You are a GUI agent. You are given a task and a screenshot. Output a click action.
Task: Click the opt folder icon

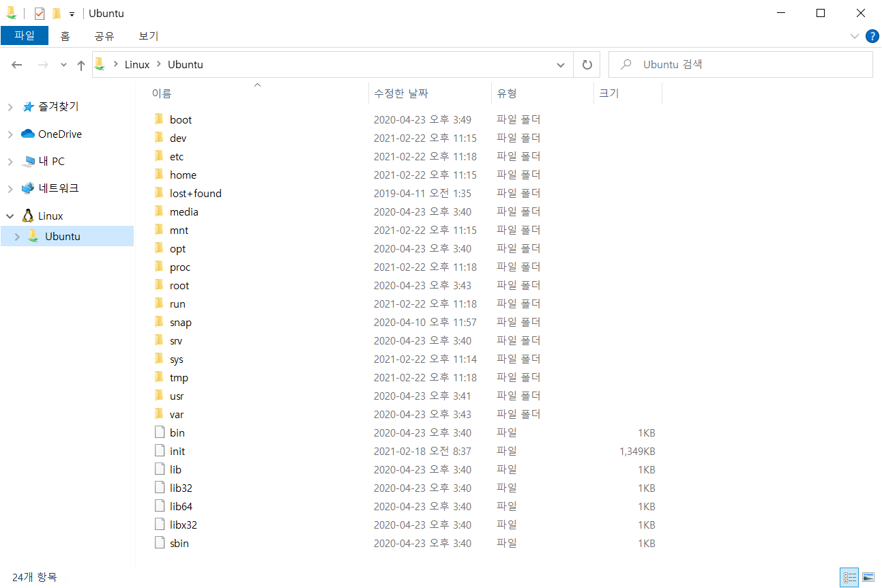(159, 248)
